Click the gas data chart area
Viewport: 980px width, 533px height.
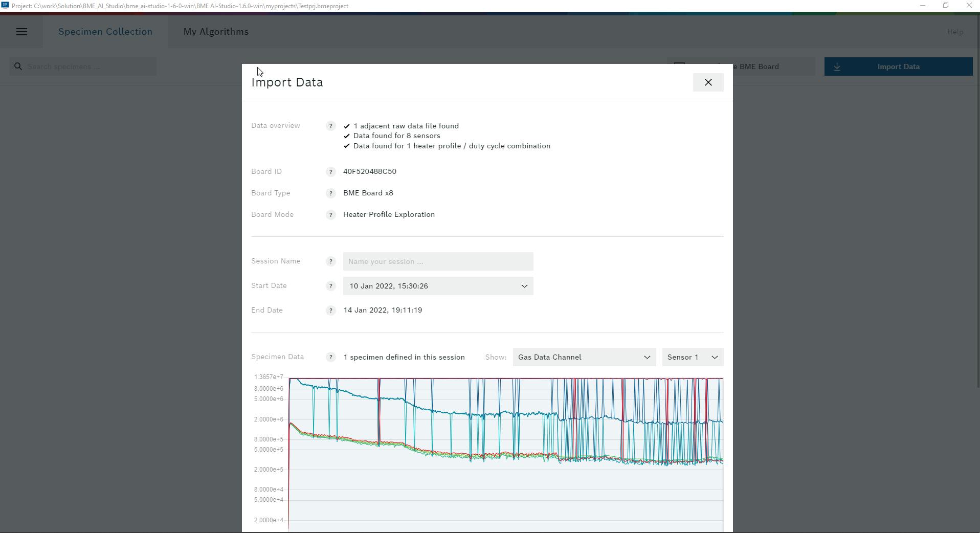505,454
